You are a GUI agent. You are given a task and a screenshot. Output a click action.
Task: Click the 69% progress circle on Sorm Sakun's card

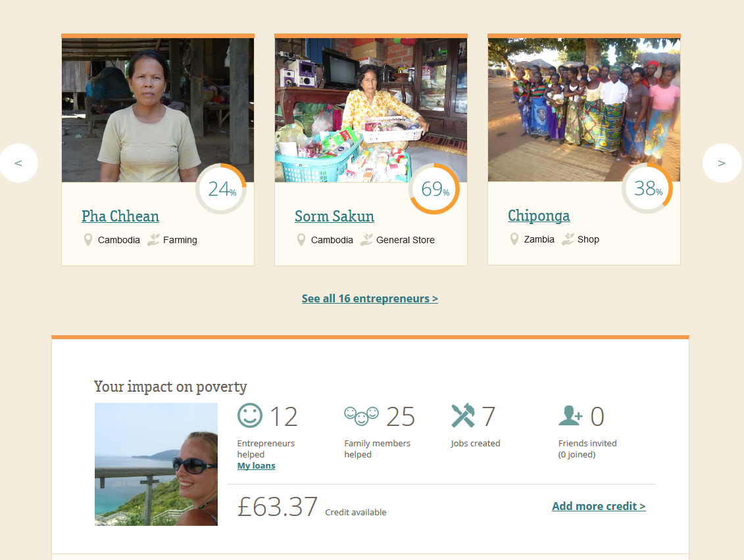(x=434, y=188)
